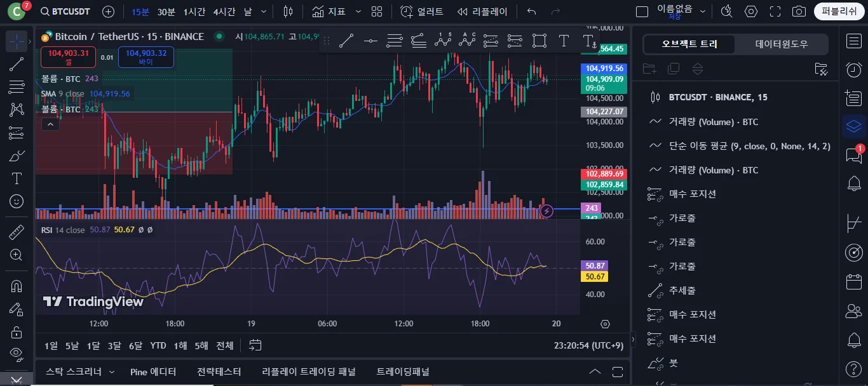Screen dimensions: 868x386
Task: Enter fullscreen mode
Action: [x=775, y=11]
